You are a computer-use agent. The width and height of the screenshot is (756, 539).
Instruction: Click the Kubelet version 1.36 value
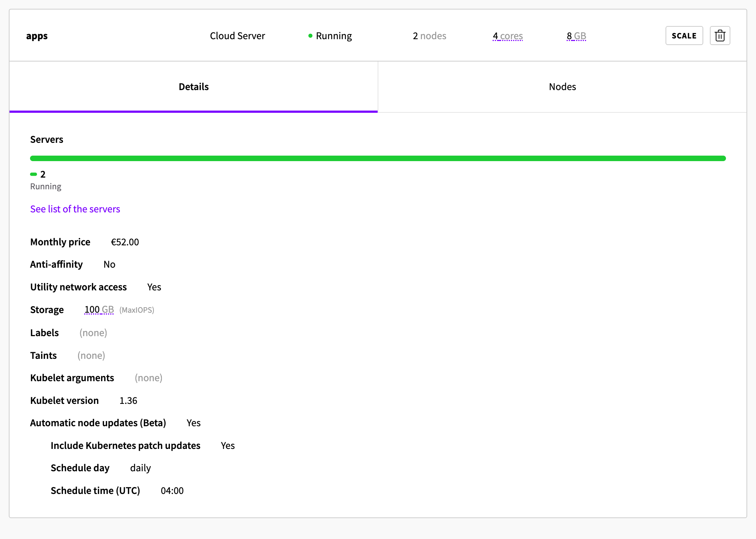coord(128,401)
